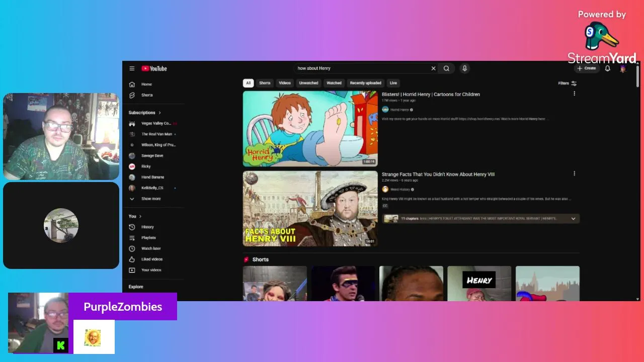Click the StreamYard duck logo

pyautogui.click(x=602, y=36)
